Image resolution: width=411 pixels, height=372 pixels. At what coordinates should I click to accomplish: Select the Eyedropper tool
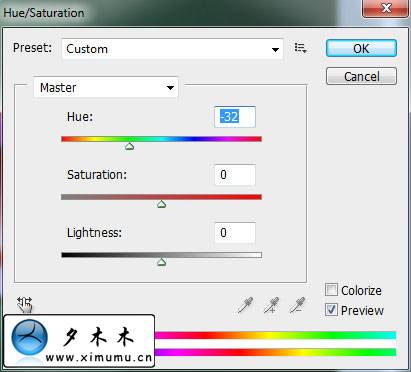[x=245, y=305]
